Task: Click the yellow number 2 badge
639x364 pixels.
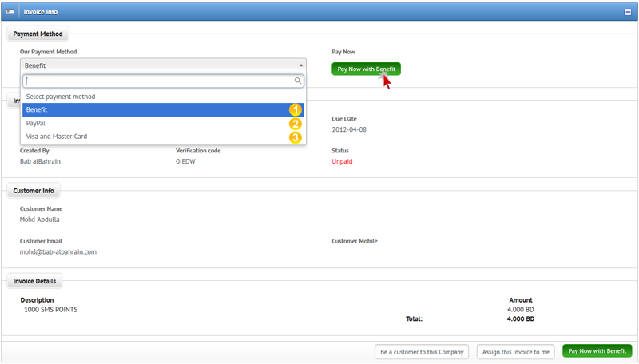Action: click(x=295, y=124)
